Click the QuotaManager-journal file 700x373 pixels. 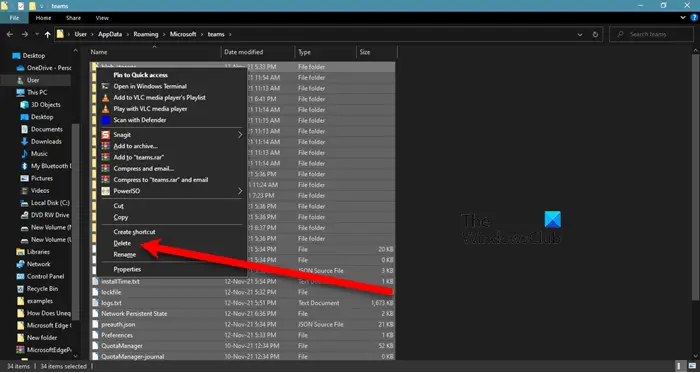(x=132, y=357)
